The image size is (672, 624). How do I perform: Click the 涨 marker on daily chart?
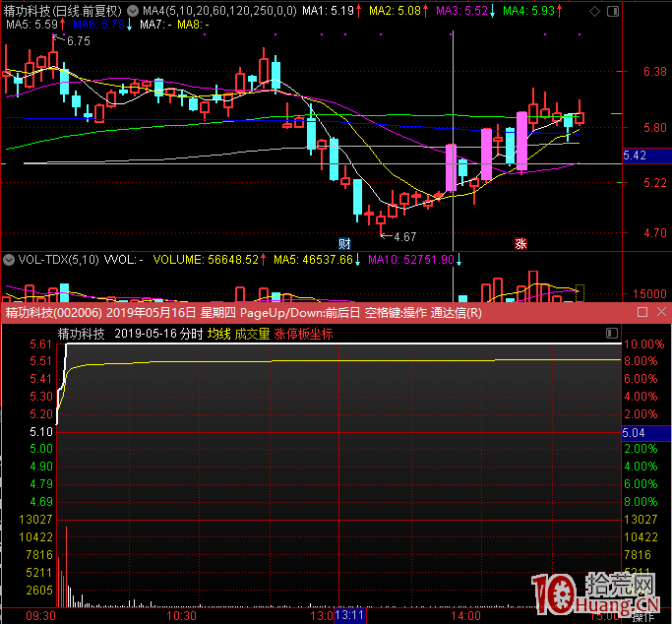point(520,244)
